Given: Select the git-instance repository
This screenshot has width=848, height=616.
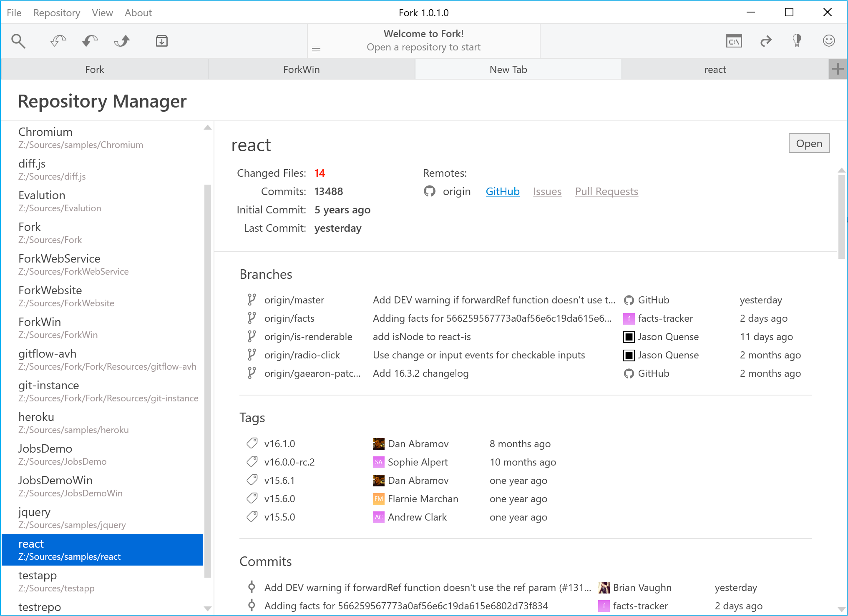Looking at the screenshot, I should pos(102,391).
